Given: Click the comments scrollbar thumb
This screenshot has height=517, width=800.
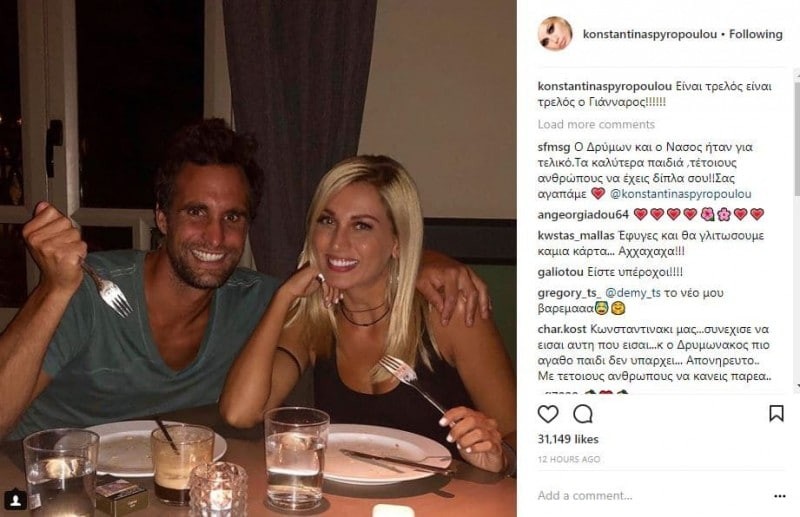Looking at the screenshot, I should point(796,134).
